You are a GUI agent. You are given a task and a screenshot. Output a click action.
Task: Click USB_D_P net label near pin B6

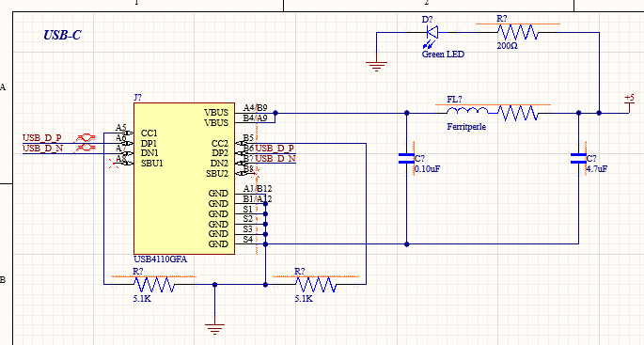click(275, 149)
